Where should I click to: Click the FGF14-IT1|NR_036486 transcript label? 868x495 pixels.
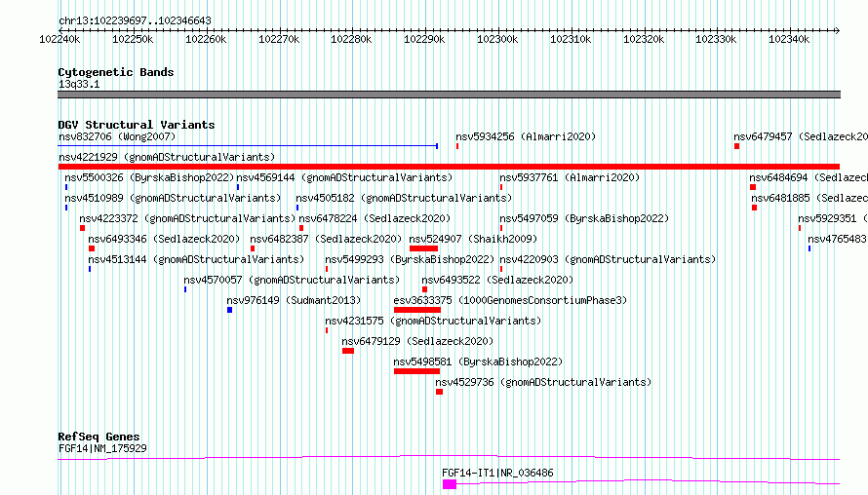(497, 473)
